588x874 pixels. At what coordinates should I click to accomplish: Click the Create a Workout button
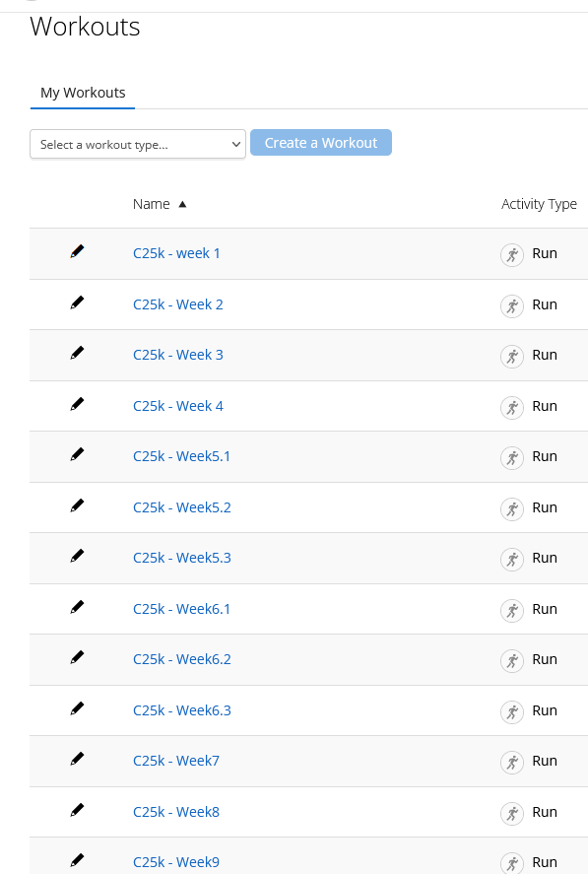click(x=321, y=143)
